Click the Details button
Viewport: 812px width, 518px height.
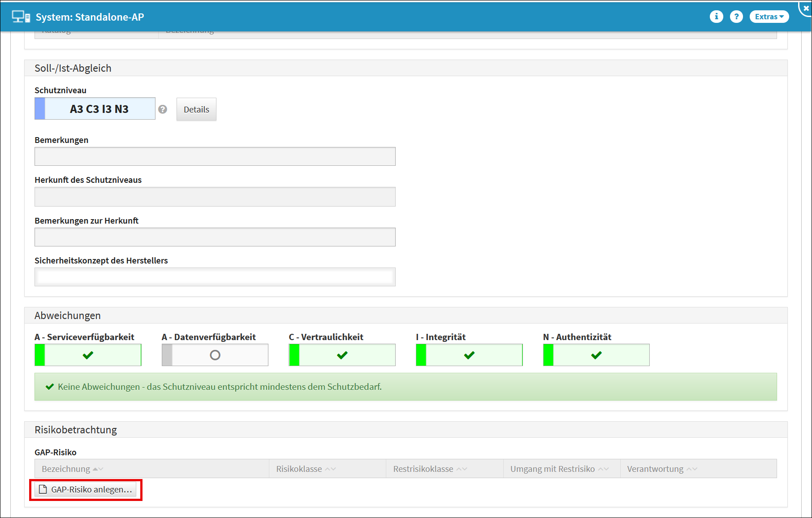tap(196, 109)
